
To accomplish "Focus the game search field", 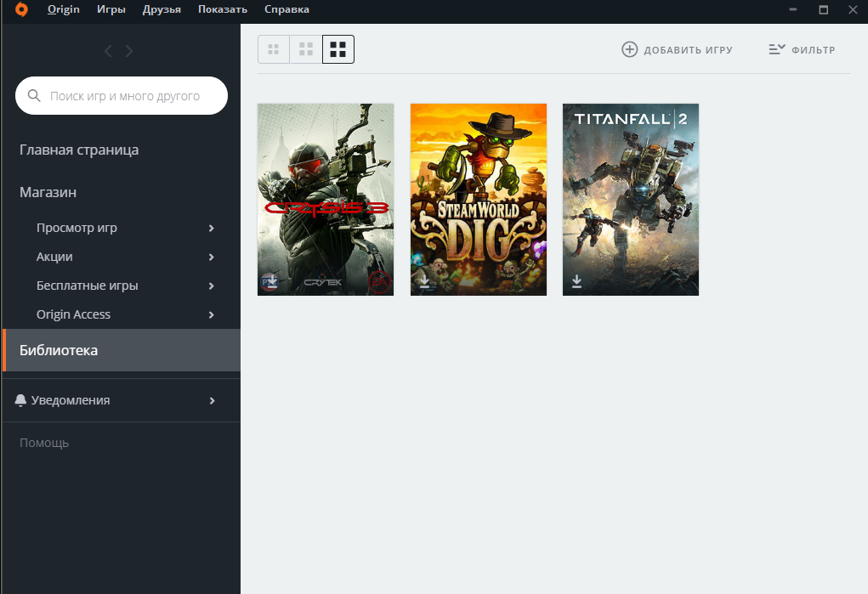I will (122, 96).
